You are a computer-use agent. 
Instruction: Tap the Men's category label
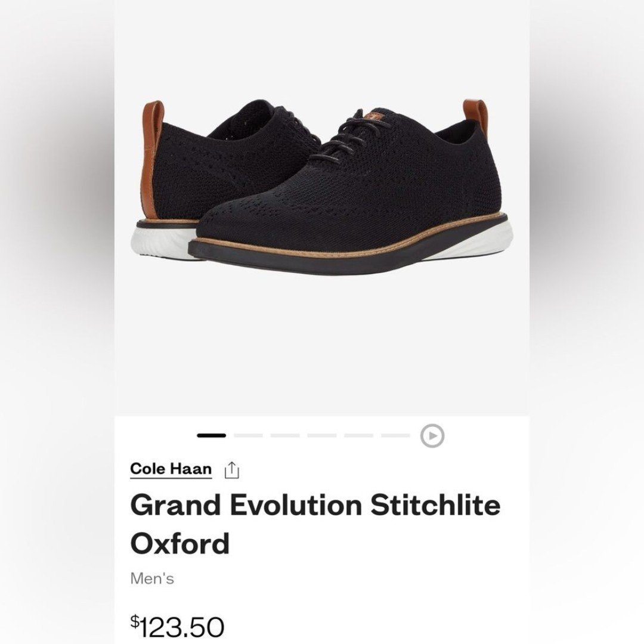tap(152, 578)
